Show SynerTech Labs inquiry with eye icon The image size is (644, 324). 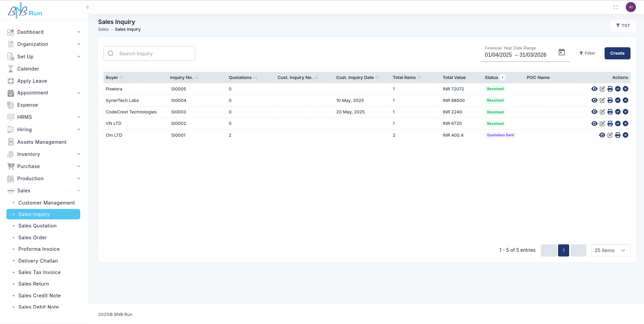pos(594,100)
